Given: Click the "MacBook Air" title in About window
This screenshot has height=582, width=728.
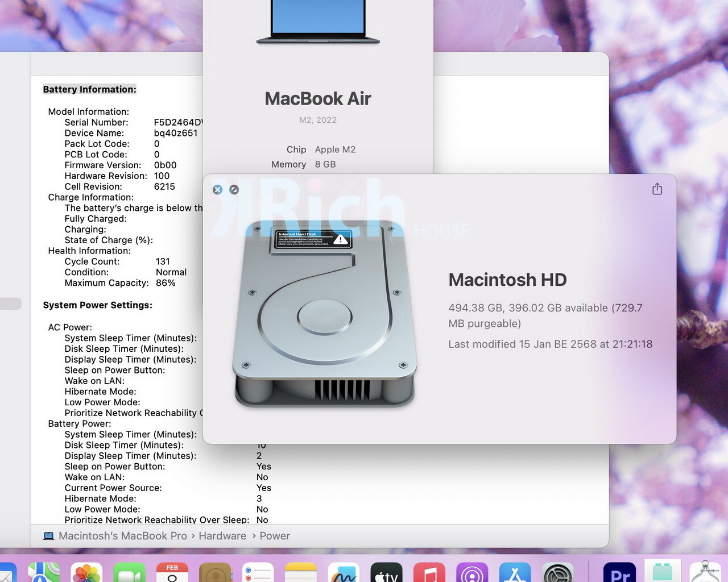Looking at the screenshot, I should [318, 99].
